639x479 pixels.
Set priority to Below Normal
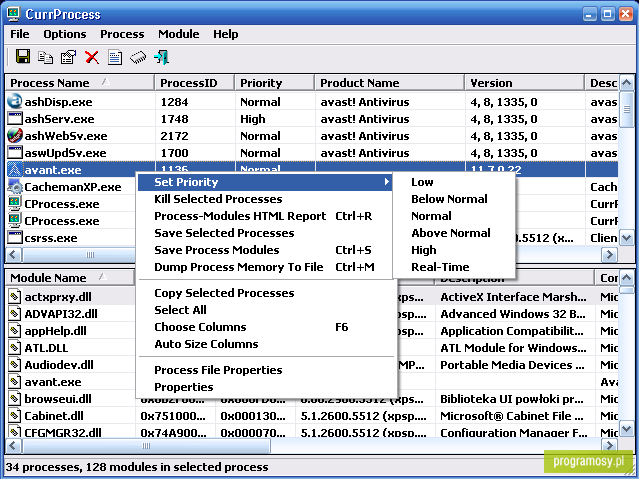click(454, 199)
